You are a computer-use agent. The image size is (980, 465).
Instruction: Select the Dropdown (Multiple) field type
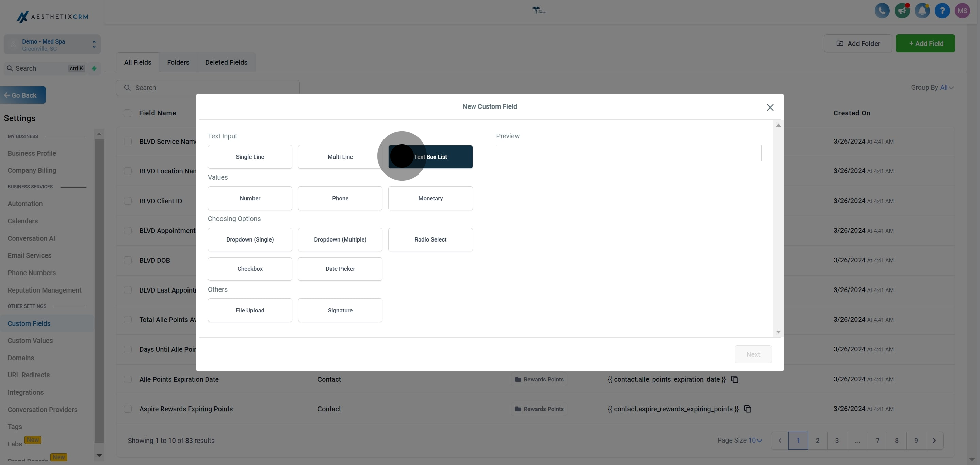pyautogui.click(x=340, y=239)
